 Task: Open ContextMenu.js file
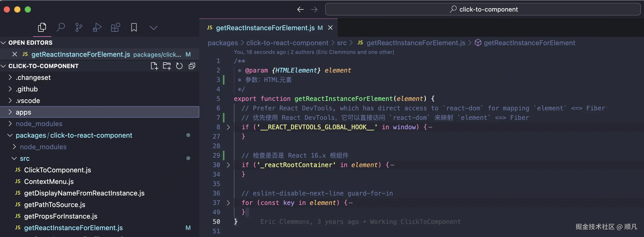click(100, 182)
